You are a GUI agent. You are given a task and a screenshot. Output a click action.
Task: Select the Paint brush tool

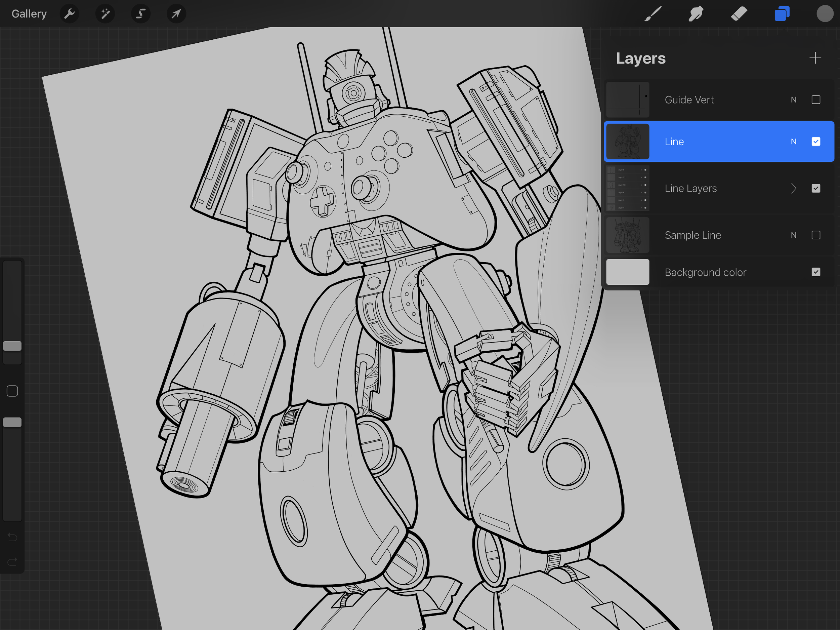coord(653,14)
